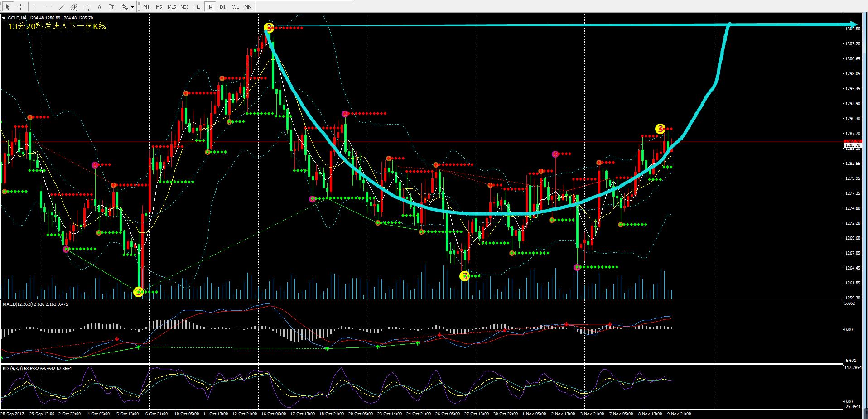Choose the diagonal trendline tool
This screenshot has width=868, height=419.
[62, 7]
